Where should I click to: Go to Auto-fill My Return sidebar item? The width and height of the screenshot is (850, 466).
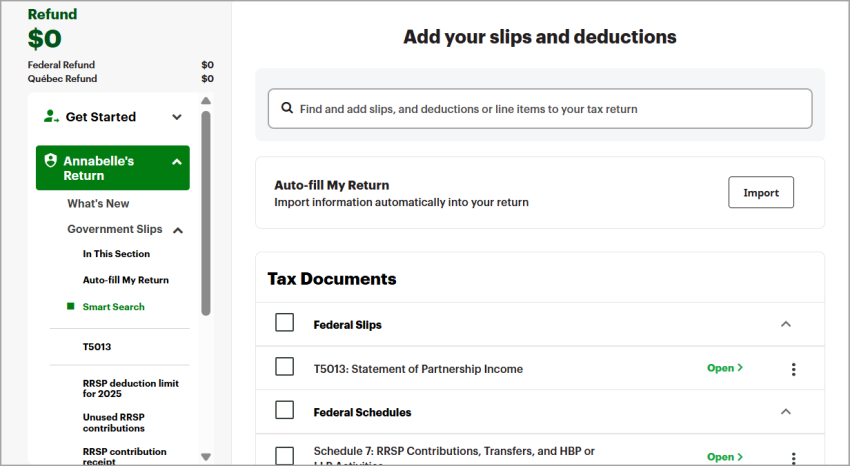click(125, 280)
